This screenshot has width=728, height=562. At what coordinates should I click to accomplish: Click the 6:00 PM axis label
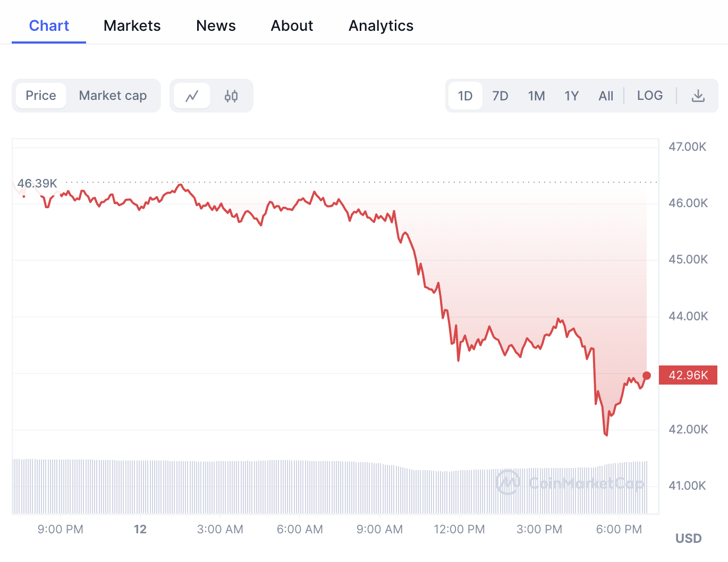618,529
